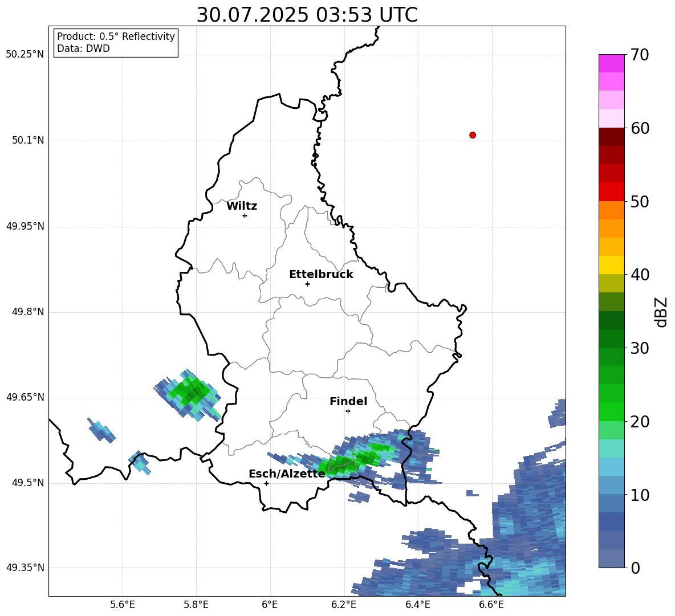Click the 5.6°E longitude label

coord(123,605)
